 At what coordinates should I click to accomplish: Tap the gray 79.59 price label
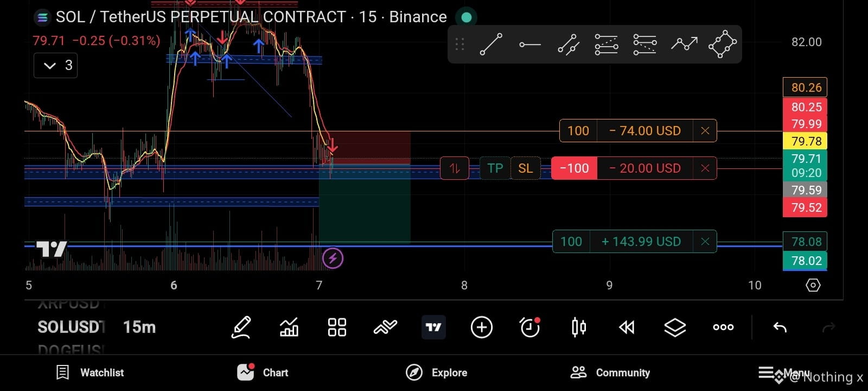click(x=805, y=190)
